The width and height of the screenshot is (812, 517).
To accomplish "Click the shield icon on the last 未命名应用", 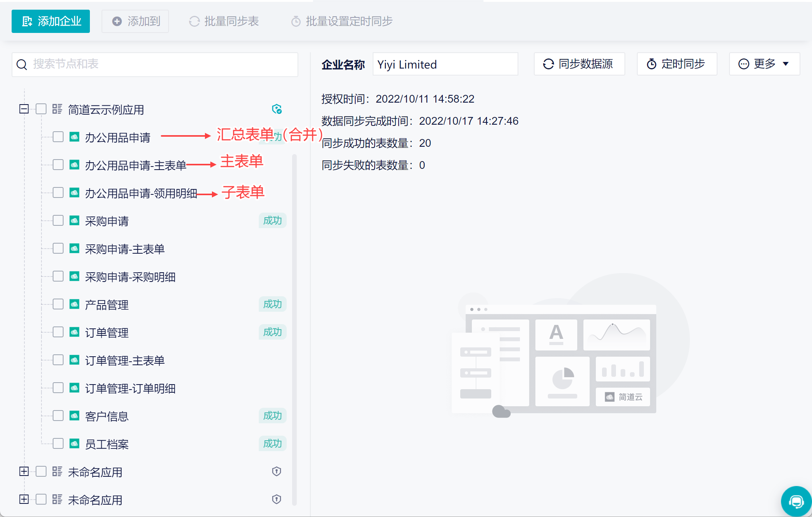I will tap(276, 499).
